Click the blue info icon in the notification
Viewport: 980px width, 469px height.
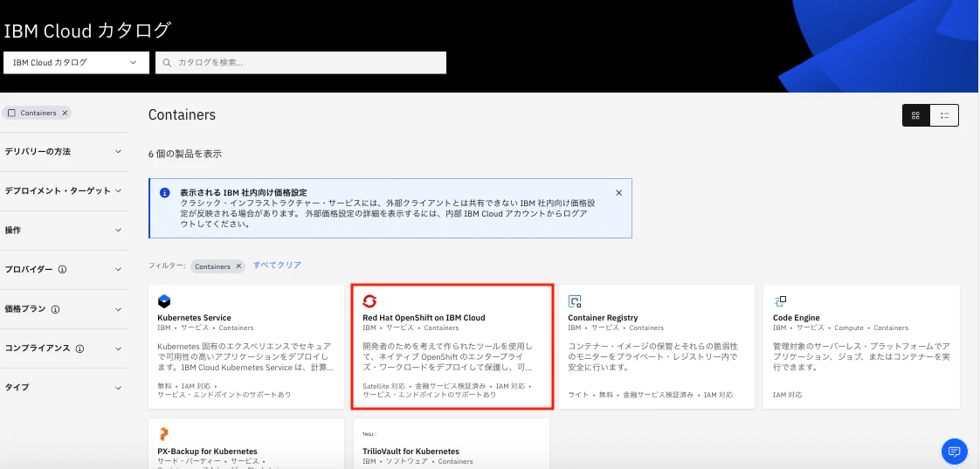164,193
